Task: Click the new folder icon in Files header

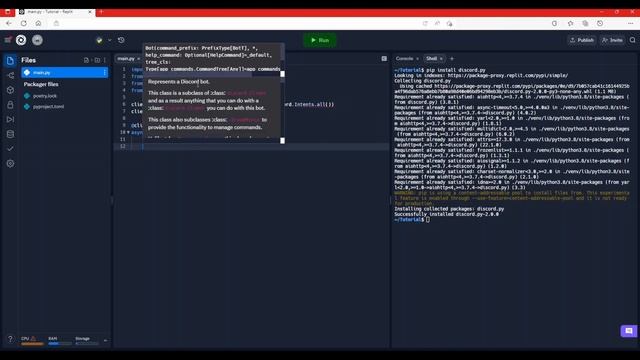Action: [97, 60]
